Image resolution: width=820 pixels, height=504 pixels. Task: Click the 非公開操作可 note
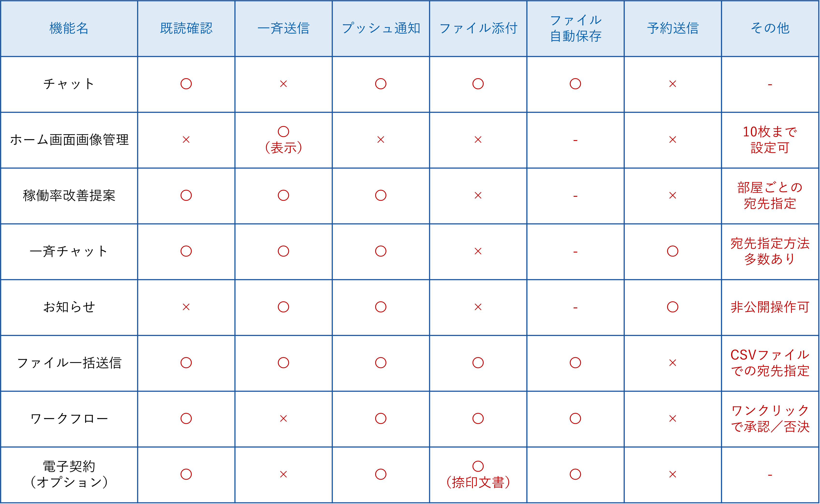(770, 307)
